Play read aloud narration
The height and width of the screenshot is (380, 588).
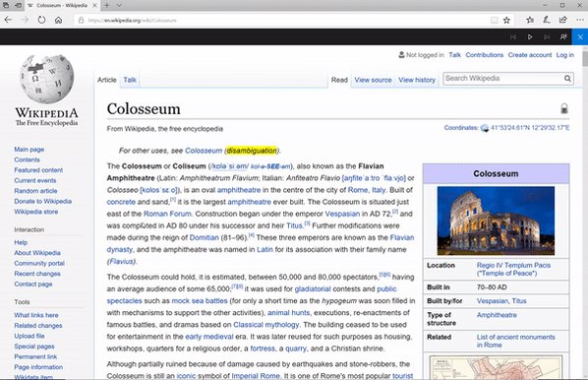(530, 36)
